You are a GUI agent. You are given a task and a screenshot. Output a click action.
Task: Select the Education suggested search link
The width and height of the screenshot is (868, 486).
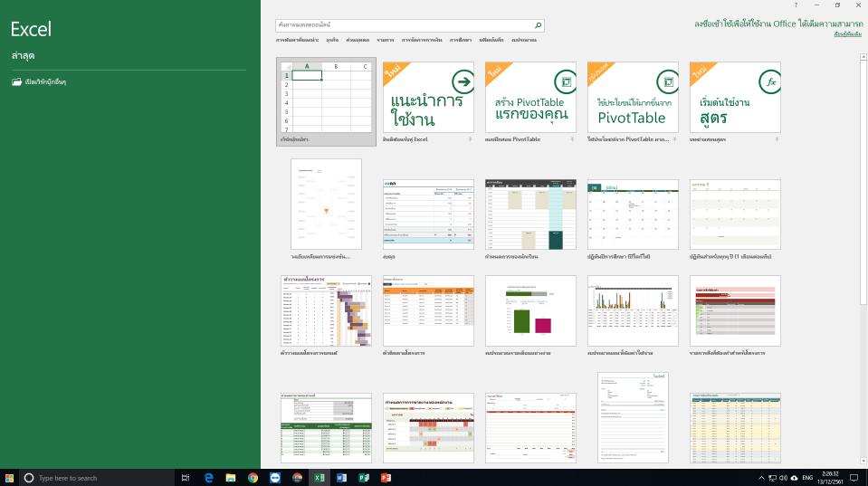coord(461,40)
